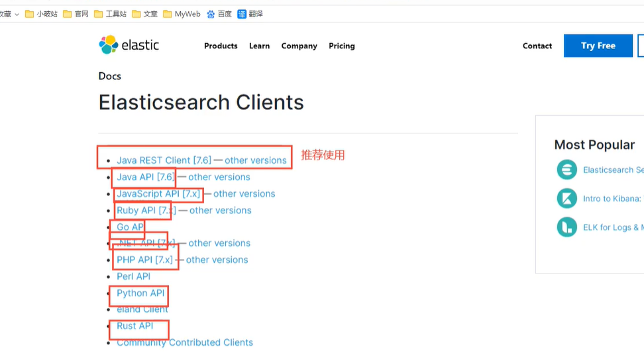Viewport: 644px width, 353px height.
Task: Open the Elasticsearch Se... popular link
Action: pos(614,170)
